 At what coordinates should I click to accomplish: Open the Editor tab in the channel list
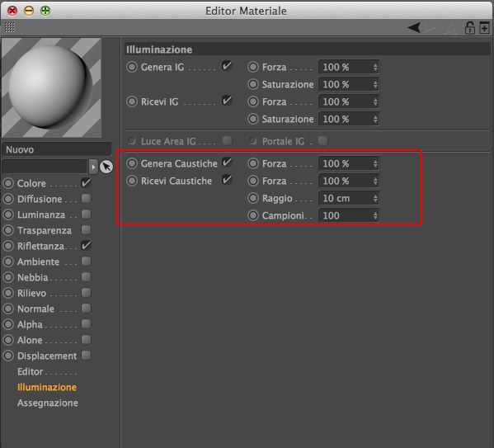pos(31,372)
